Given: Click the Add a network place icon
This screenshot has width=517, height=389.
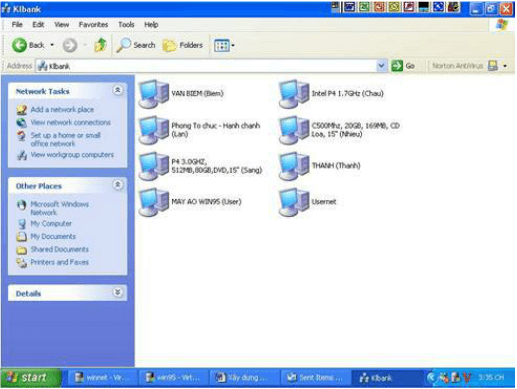Looking at the screenshot, I should point(22,110).
